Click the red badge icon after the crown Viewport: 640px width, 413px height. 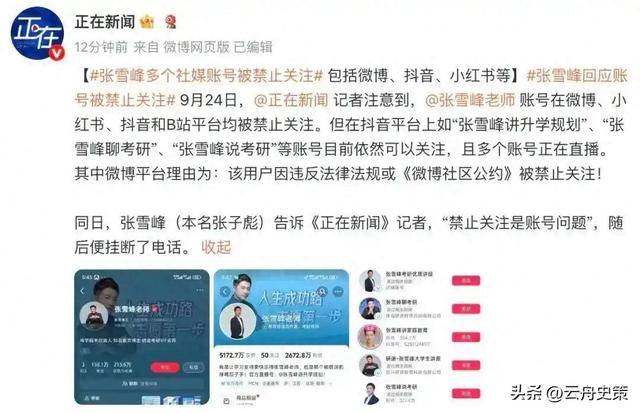pos(171,22)
